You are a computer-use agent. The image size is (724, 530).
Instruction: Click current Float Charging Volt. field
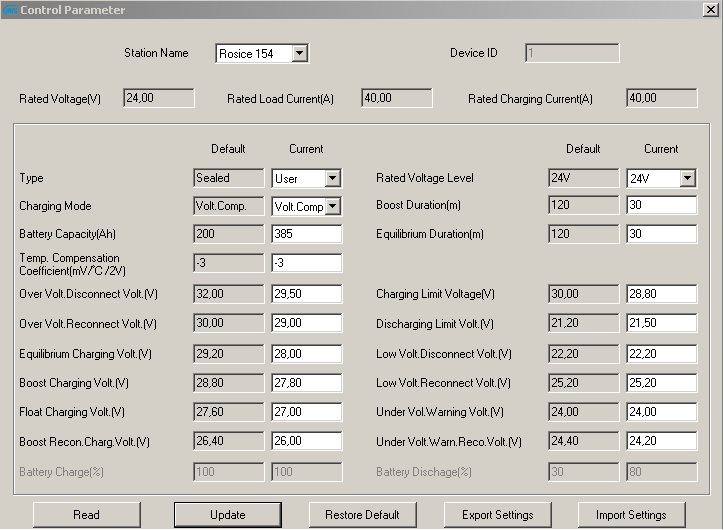tap(306, 412)
